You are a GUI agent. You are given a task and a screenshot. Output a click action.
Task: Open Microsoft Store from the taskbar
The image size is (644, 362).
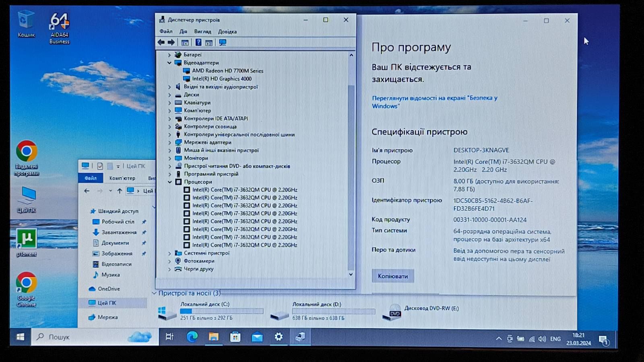[x=235, y=337]
